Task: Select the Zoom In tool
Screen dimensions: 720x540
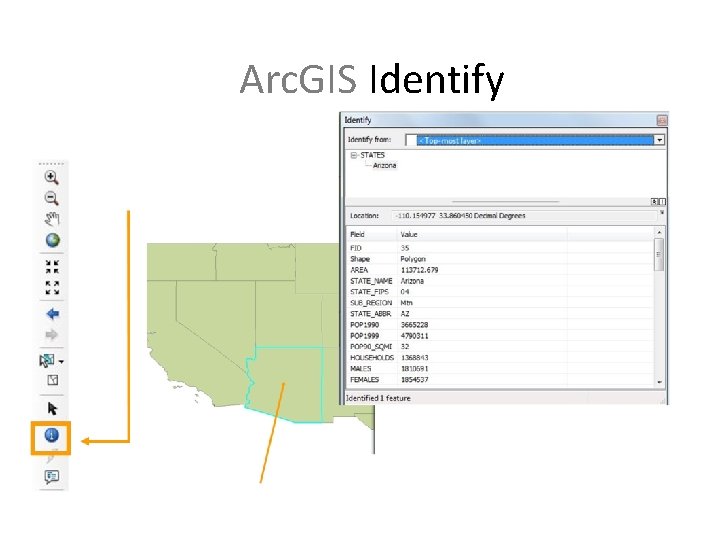Action: 51,177
